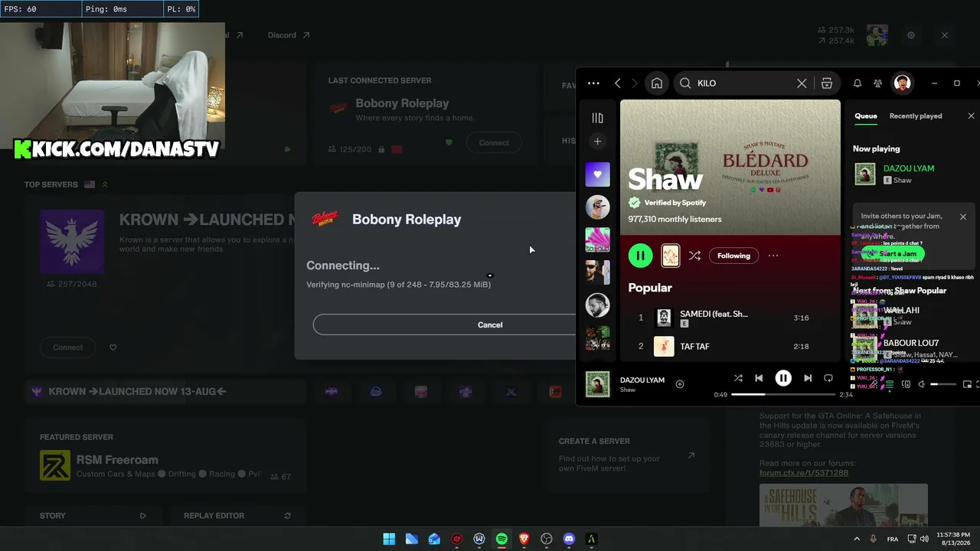The image size is (980, 551).
Task: Open the FiveM settings gear
Action: [x=911, y=35]
